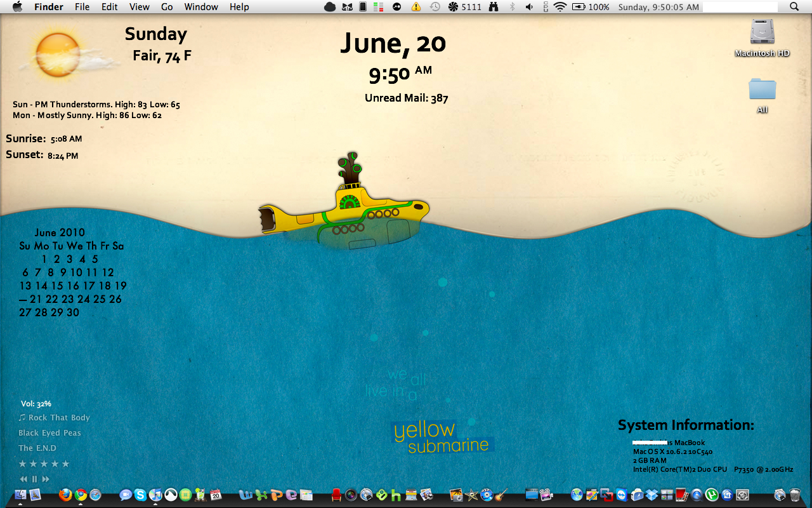The width and height of the screenshot is (812, 508).
Task: Open Photo Booth from the dock
Action: coord(682,495)
